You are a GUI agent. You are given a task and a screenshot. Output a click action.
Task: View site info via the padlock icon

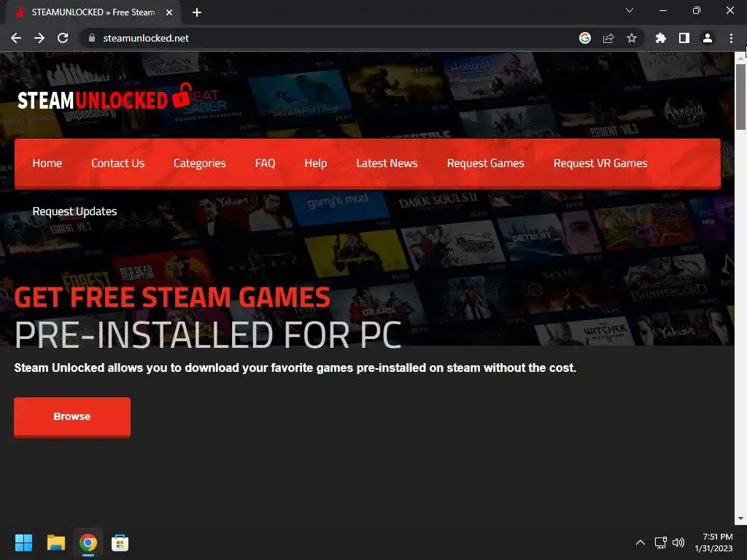[92, 38]
